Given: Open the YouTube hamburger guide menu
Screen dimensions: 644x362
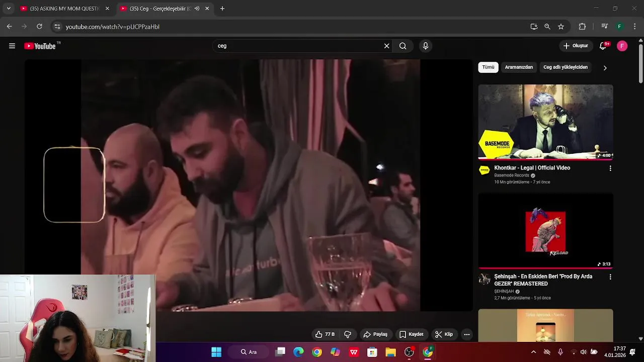Looking at the screenshot, I should click(x=12, y=46).
